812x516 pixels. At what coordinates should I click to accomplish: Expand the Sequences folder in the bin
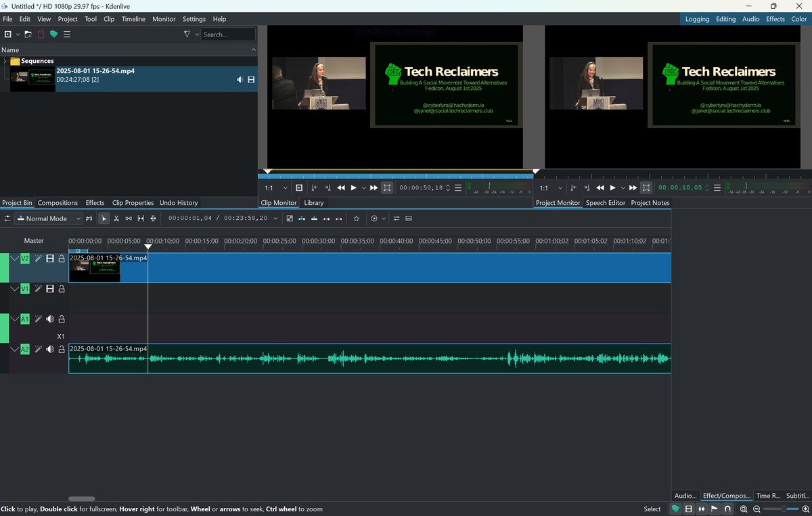click(x=5, y=61)
